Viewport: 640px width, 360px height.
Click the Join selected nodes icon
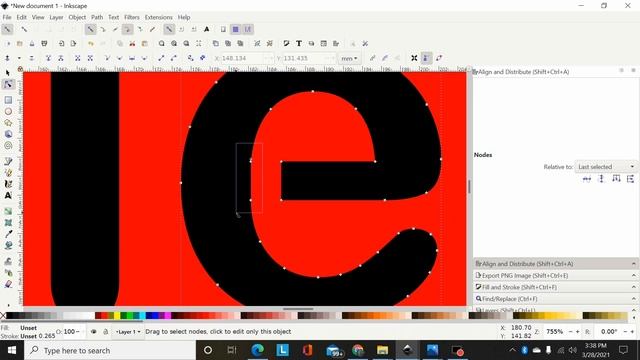coord(48,58)
